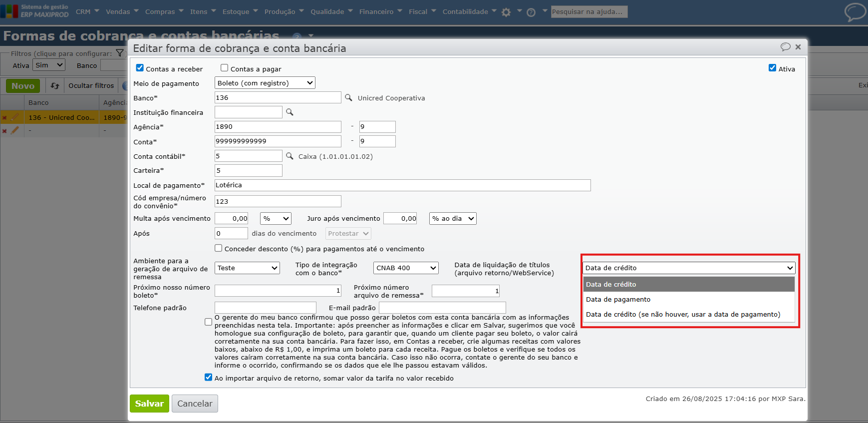Open the settings gear in the top menu
The height and width of the screenshot is (423, 868).
[x=506, y=12]
